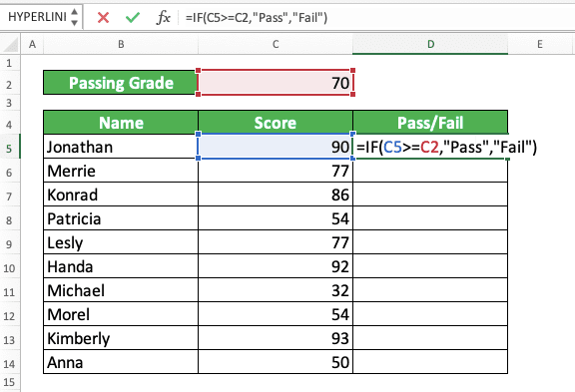Image resolution: width=575 pixels, height=392 pixels.
Task: Select row 5 header
Action: pos(10,148)
